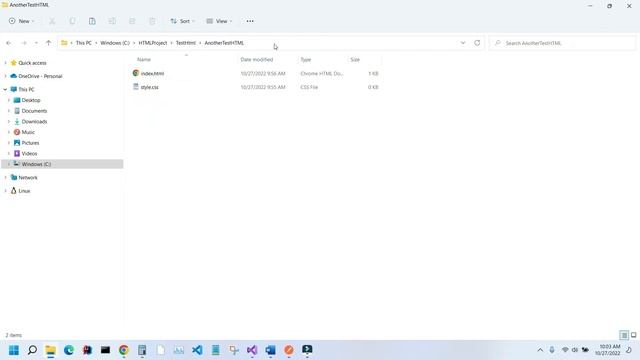Open the Windows Start menu
This screenshot has width=640, height=360.
(14, 350)
